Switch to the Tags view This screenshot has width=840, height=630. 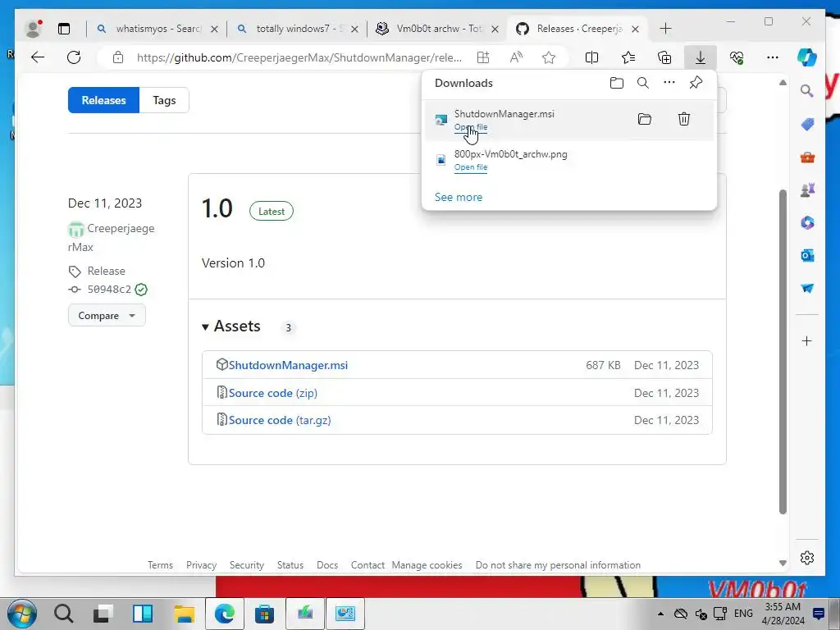coord(164,100)
